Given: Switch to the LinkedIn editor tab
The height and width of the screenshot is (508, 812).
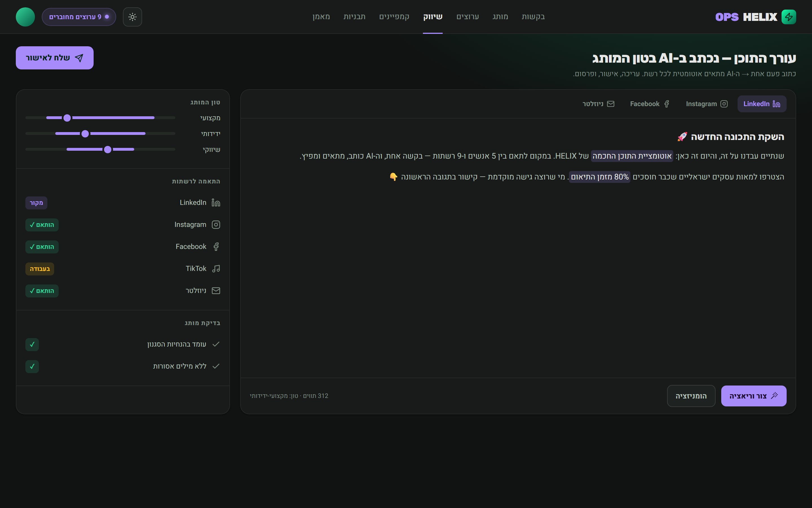Looking at the screenshot, I should pos(762,104).
